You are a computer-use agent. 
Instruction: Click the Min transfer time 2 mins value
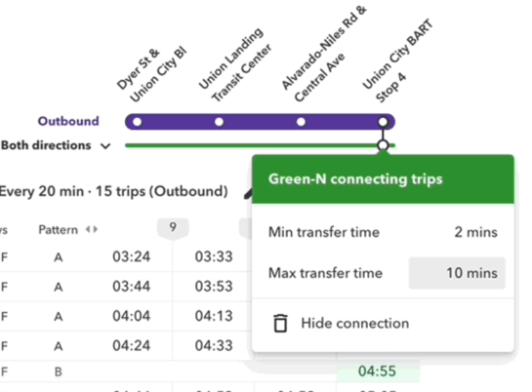[475, 232]
